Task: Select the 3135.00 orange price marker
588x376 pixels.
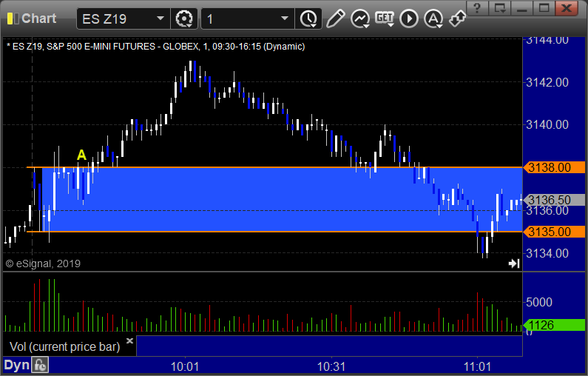Action: tap(554, 232)
